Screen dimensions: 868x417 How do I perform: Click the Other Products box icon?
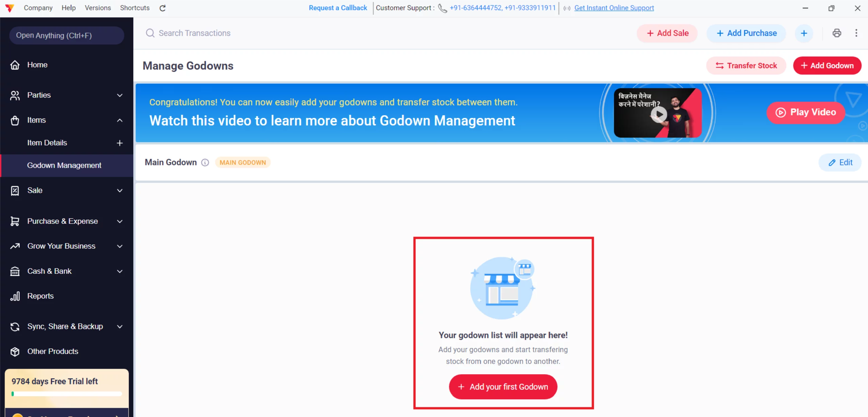15,351
